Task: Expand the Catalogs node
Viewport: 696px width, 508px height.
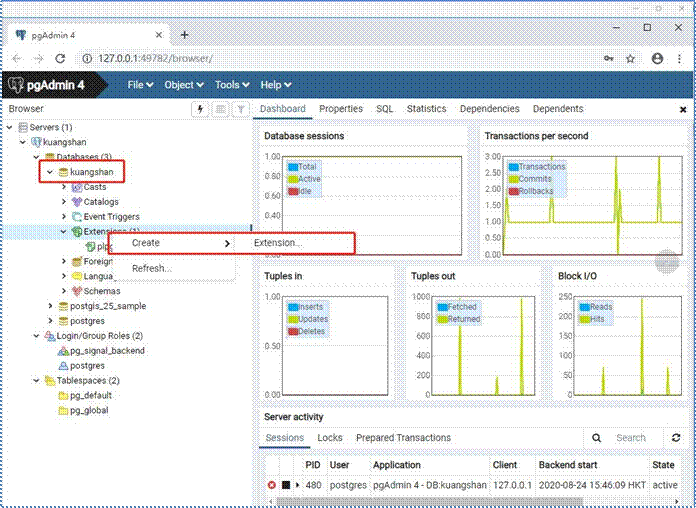Action: [x=64, y=202]
